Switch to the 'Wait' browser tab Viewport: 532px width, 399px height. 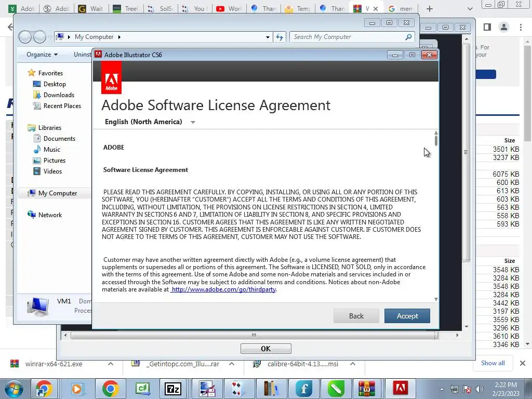tap(91, 8)
